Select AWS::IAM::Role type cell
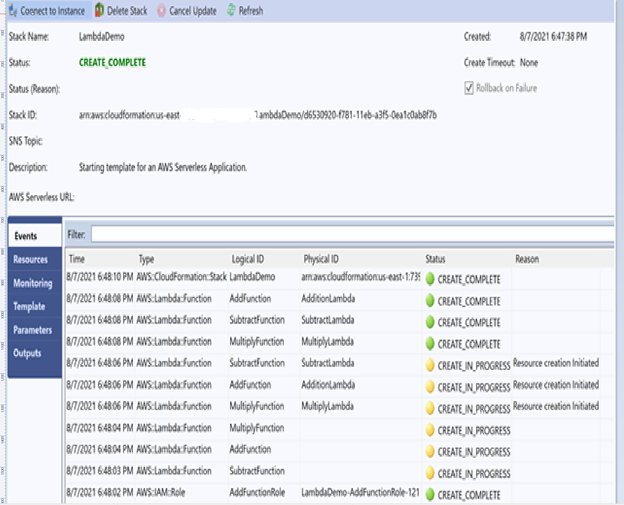 pos(161,492)
